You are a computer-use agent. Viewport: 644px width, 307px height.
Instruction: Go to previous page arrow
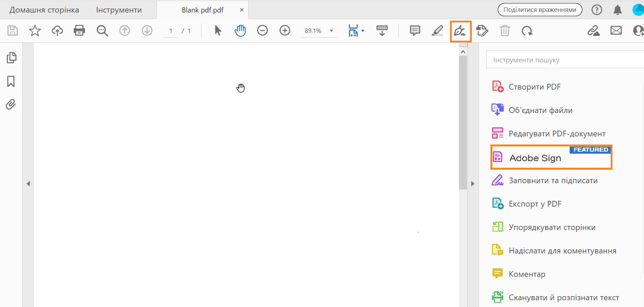point(125,31)
